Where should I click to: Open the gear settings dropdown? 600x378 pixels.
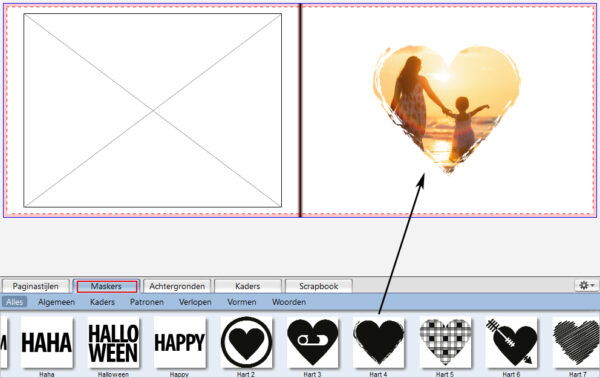pyautogui.click(x=586, y=285)
